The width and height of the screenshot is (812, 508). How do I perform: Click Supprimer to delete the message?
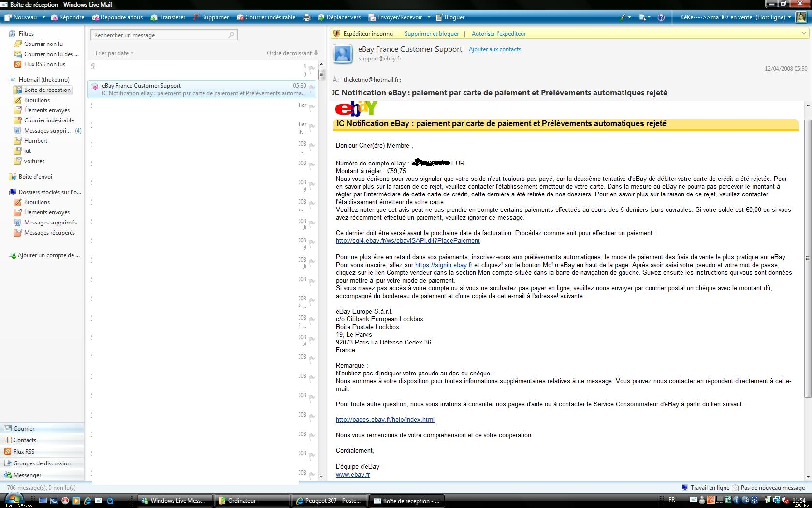click(x=211, y=17)
